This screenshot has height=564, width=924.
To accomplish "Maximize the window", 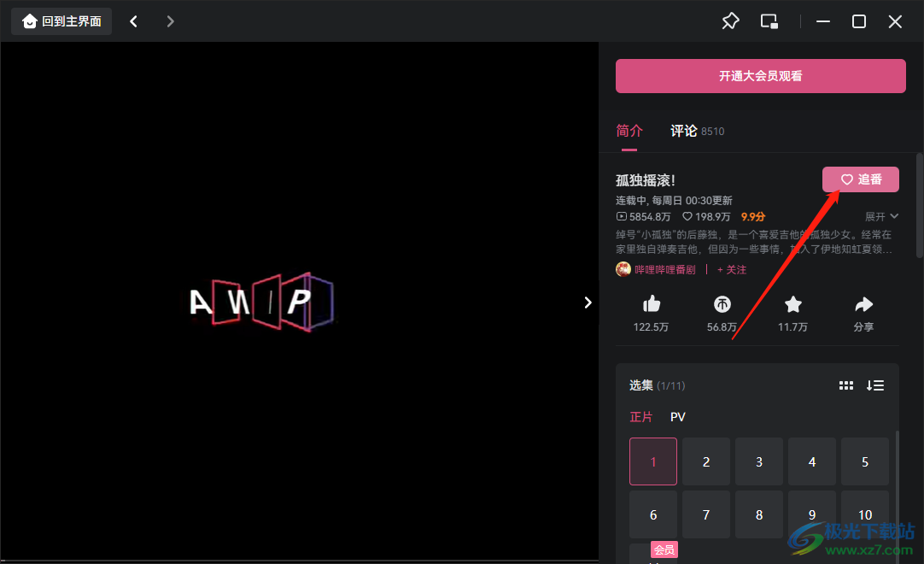I will click(x=859, y=22).
